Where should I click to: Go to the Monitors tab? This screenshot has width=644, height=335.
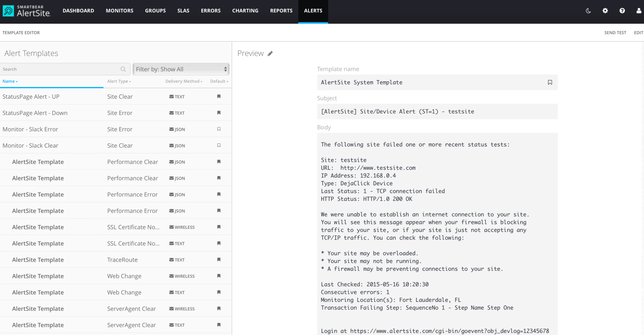[x=119, y=11]
